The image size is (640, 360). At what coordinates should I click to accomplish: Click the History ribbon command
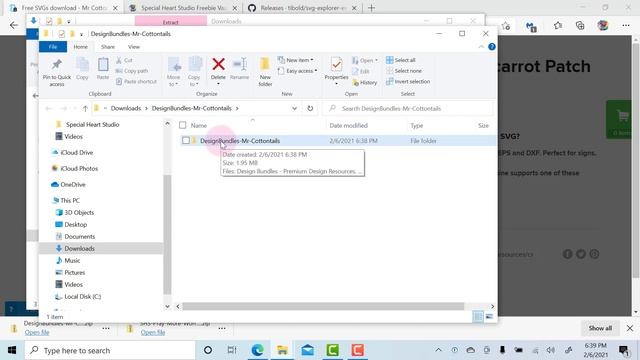[x=364, y=82]
